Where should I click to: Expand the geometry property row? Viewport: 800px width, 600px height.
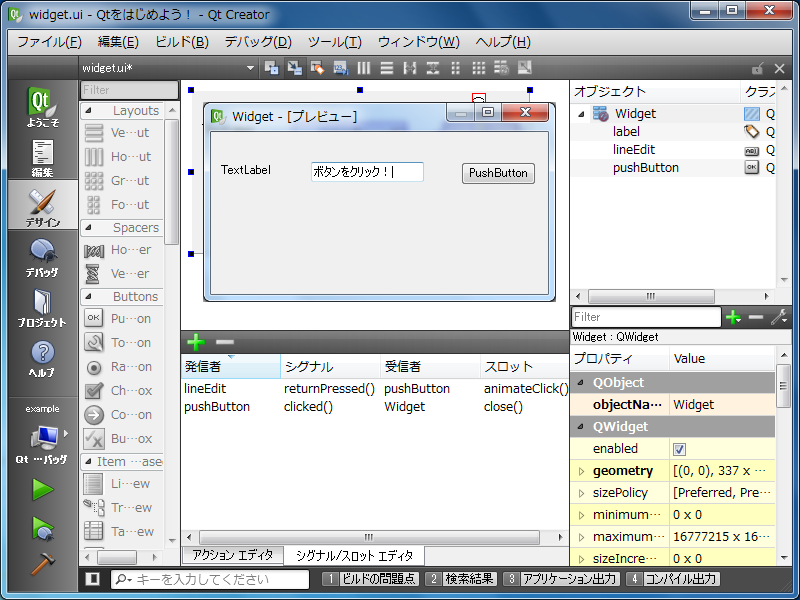[x=581, y=471]
